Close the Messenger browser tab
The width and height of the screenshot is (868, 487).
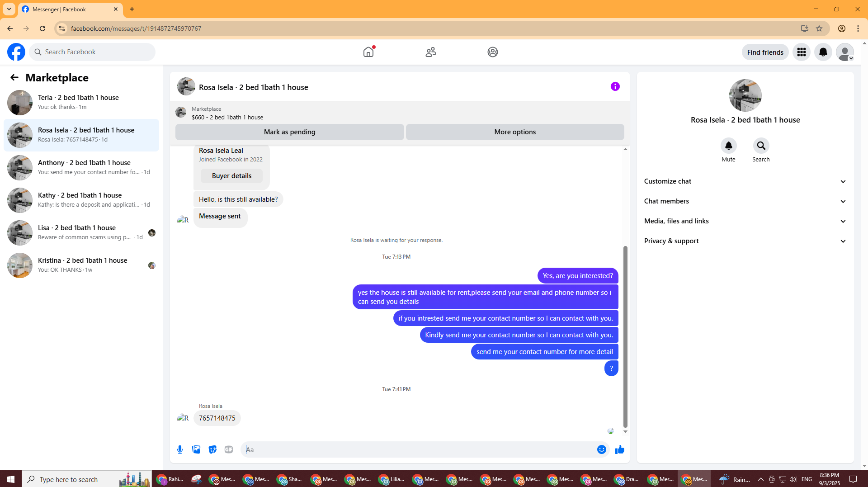[116, 9]
